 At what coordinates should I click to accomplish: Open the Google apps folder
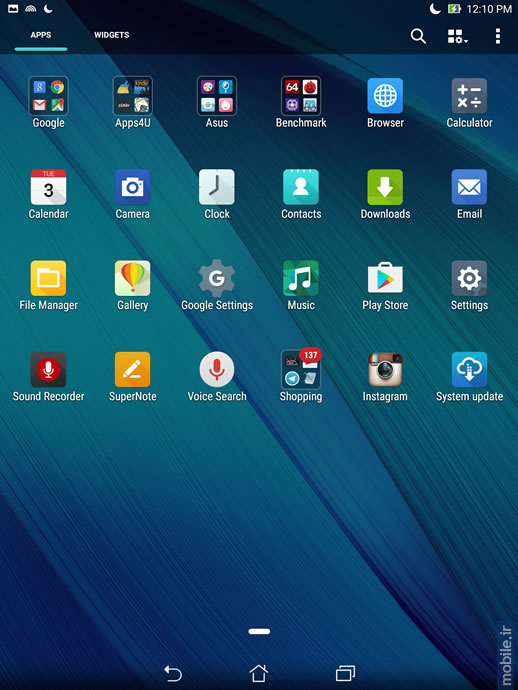48,96
